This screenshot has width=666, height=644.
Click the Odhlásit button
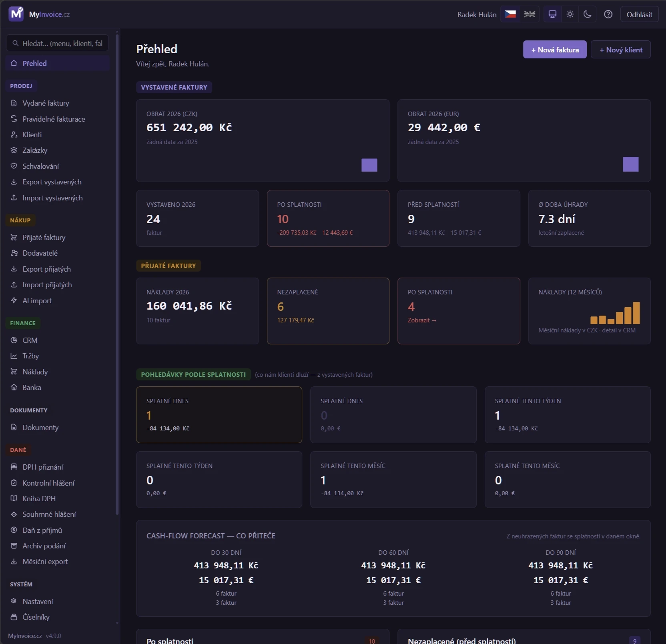point(639,14)
